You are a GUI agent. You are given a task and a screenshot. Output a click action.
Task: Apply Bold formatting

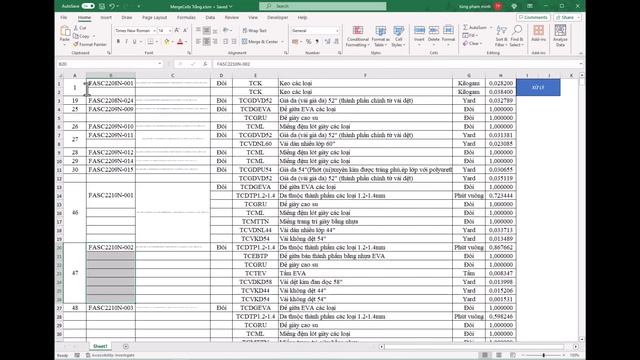(x=118, y=42)
